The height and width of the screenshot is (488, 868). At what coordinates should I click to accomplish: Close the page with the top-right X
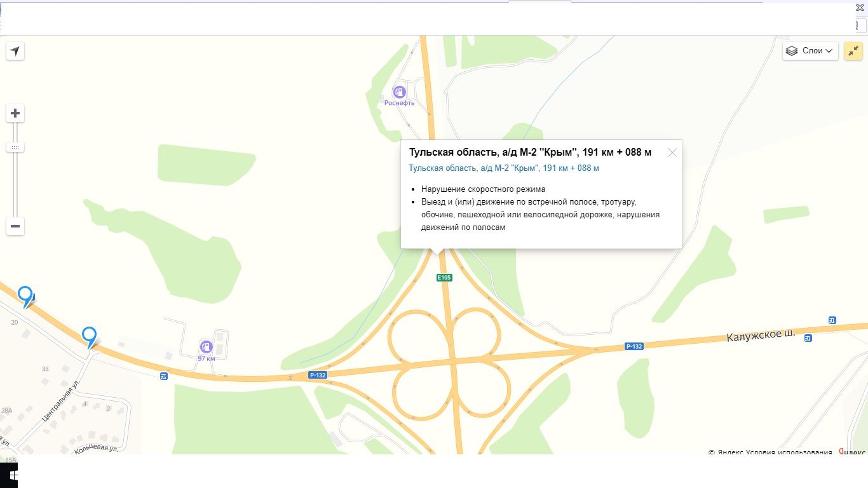[860, 8]
